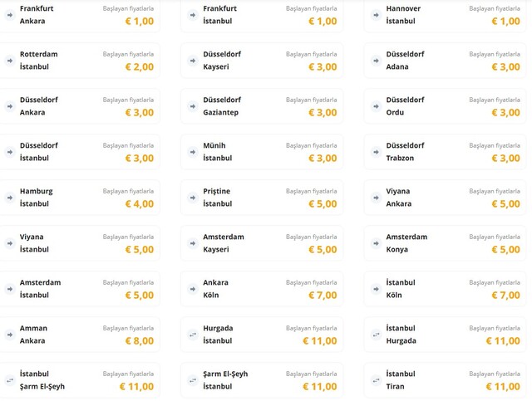The height and width of the screenshot is (401, 532).
Task: Click arrow icon for Münih–İstanbul route
Action: coord(193,152)
